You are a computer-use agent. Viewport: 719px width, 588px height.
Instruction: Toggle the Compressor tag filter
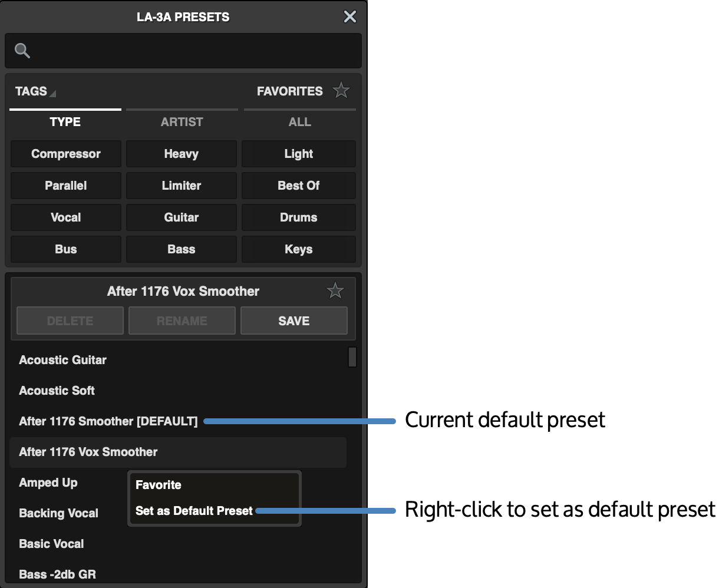pos(66,154)
